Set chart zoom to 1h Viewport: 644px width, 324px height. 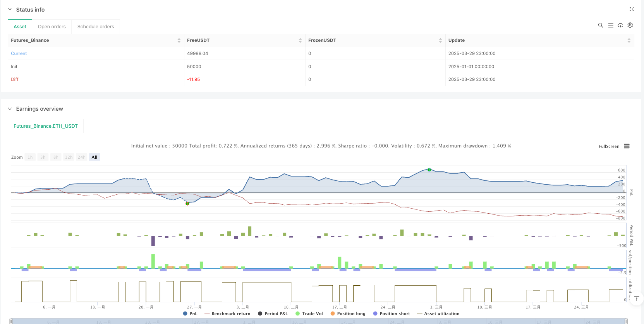tap(30, 157)
